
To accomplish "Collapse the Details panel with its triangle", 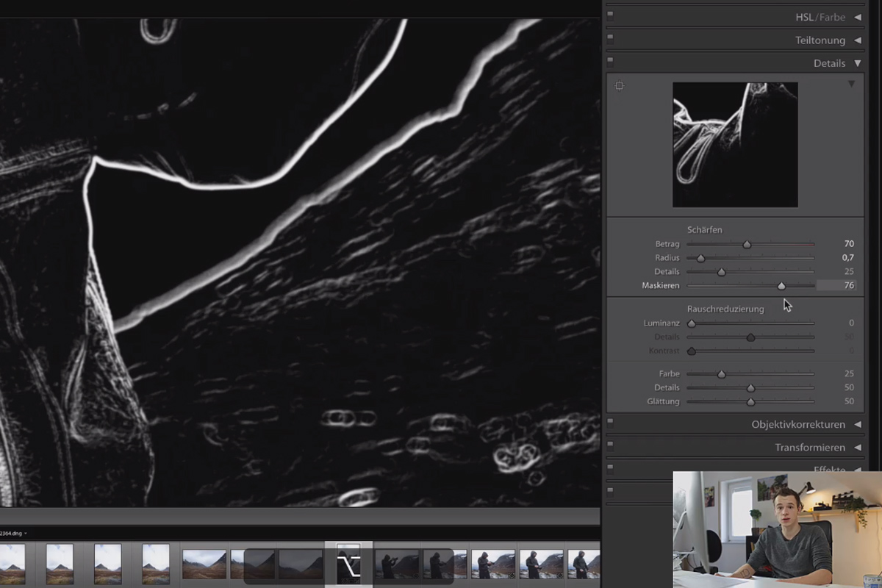I will click(857, 63).
